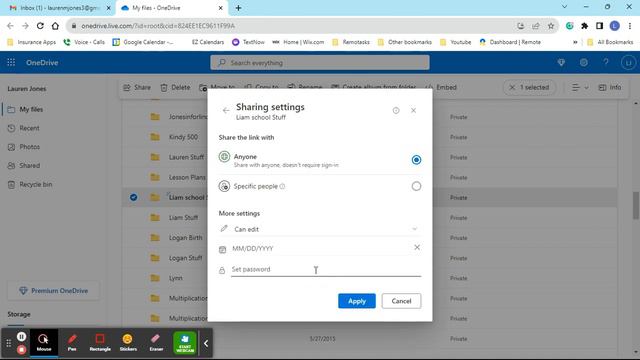Stop the screen recording
This screenshot has height=360, width=640.
tap(22, 350)
